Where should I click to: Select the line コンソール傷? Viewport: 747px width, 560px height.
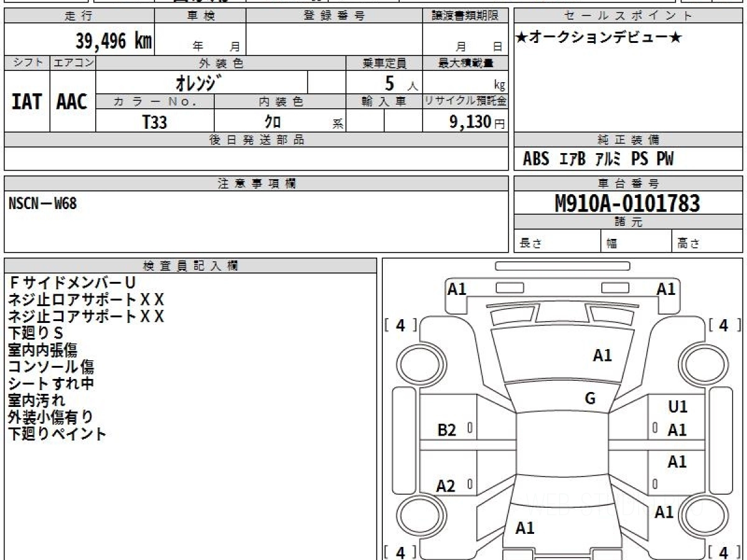coord(51,367)
